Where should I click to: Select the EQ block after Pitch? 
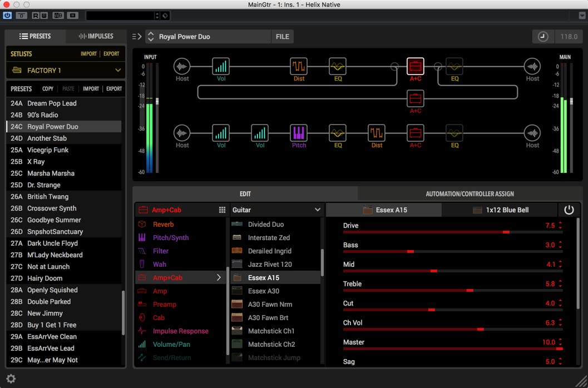click(338, 133)
